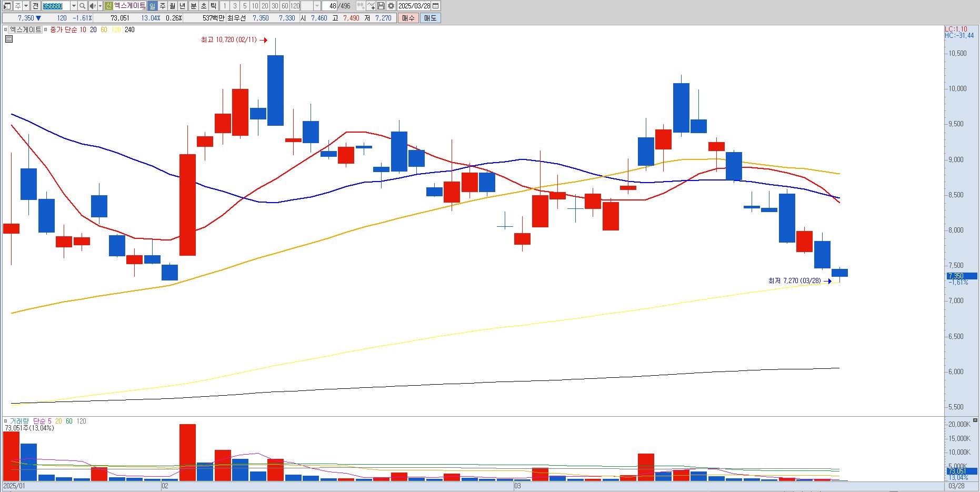Click the add indicator line icon
Viewport: 980px width, 492px height.
371,6
